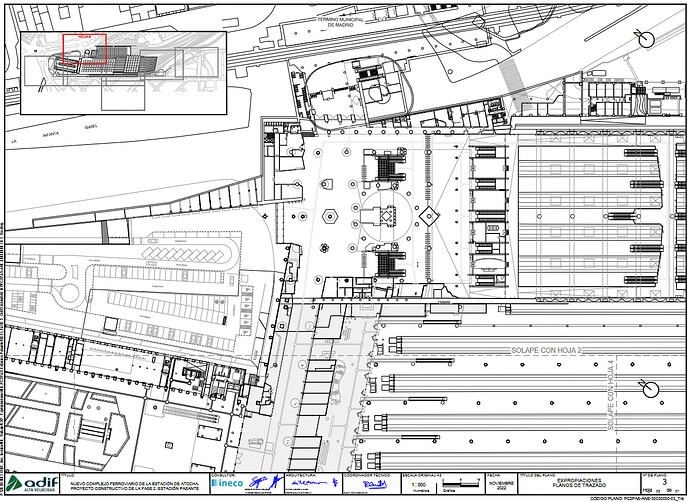Click the SOLAPE CON HOJA 2 label
The image size is (690, 502).
(546, 351)
